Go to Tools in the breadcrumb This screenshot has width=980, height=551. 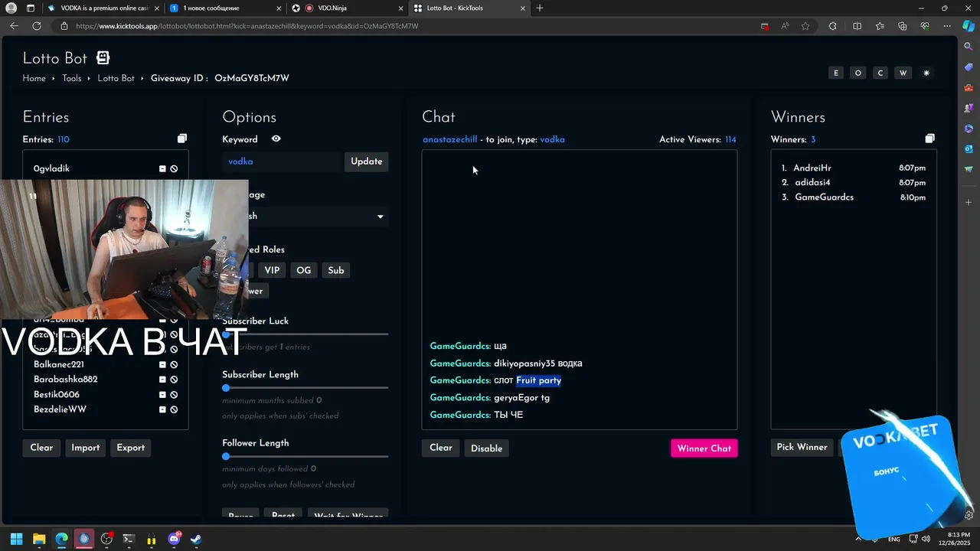click(72, 78)
